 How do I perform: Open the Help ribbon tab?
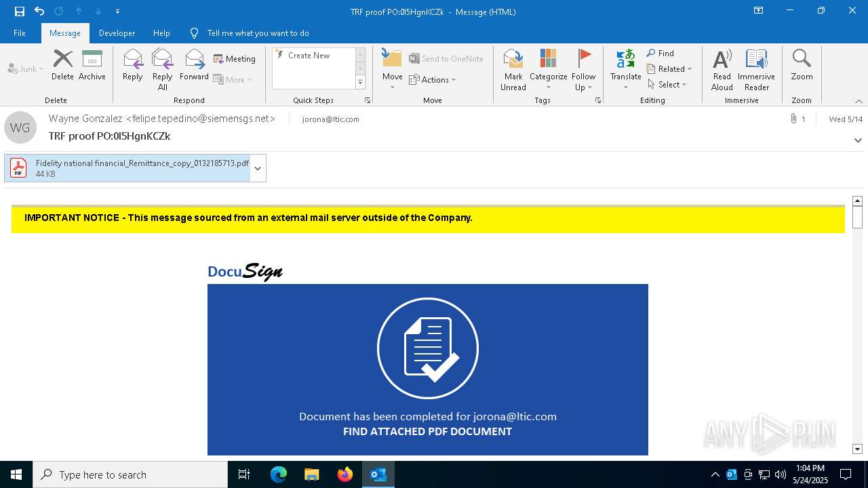pos(161,33)
